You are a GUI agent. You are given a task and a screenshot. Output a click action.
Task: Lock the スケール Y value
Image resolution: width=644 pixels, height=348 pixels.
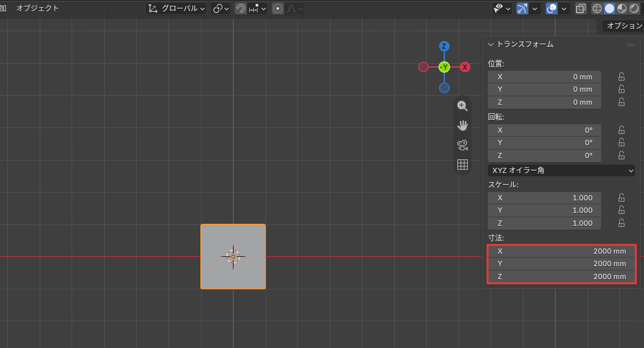(621, 210)
